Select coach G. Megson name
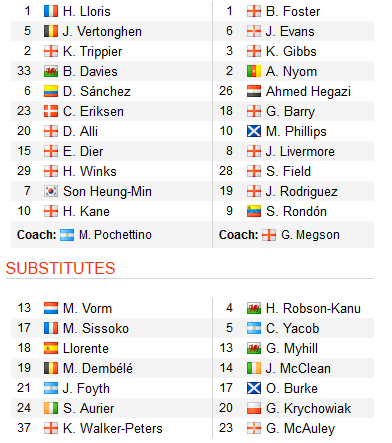This screenshot has height=443, width=392. pyautogui.click(x=310, y=235)
